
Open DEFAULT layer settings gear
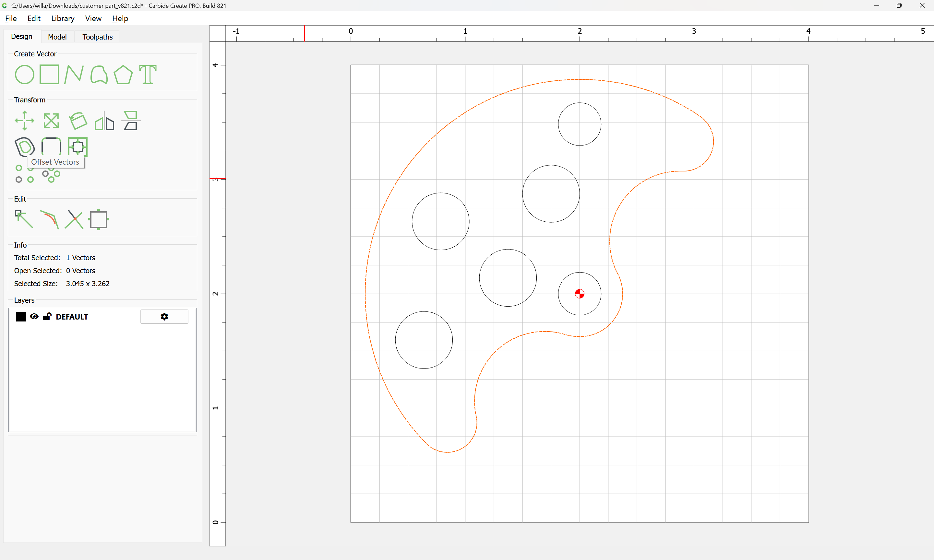164,317
